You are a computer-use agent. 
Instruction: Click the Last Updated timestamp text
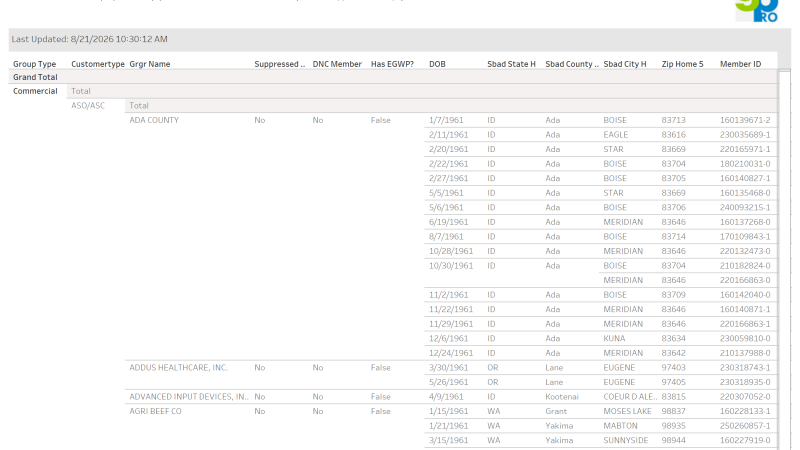pos(89,39)
